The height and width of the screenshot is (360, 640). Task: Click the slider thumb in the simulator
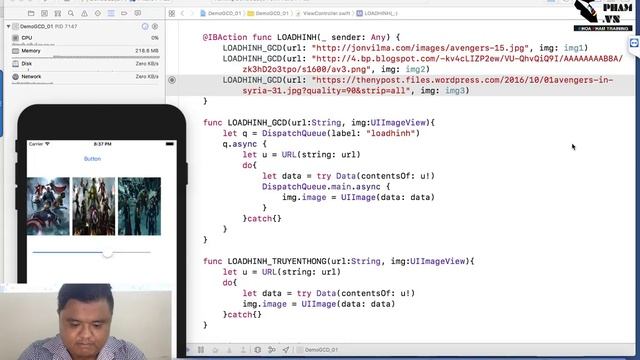coord(107,253)
